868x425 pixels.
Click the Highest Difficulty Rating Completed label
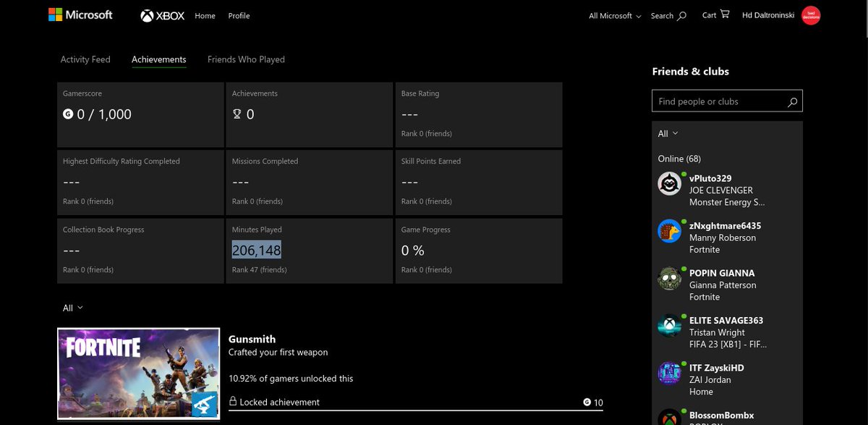122,161
